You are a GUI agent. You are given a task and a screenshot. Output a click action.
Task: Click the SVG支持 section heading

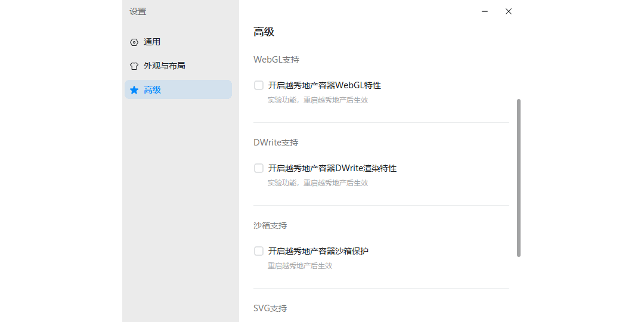pos(270,308)
